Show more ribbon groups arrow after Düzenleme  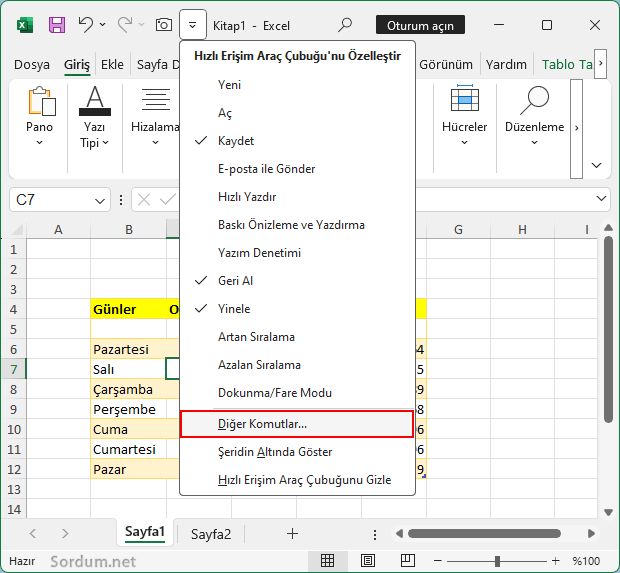(x=577, y=128)
